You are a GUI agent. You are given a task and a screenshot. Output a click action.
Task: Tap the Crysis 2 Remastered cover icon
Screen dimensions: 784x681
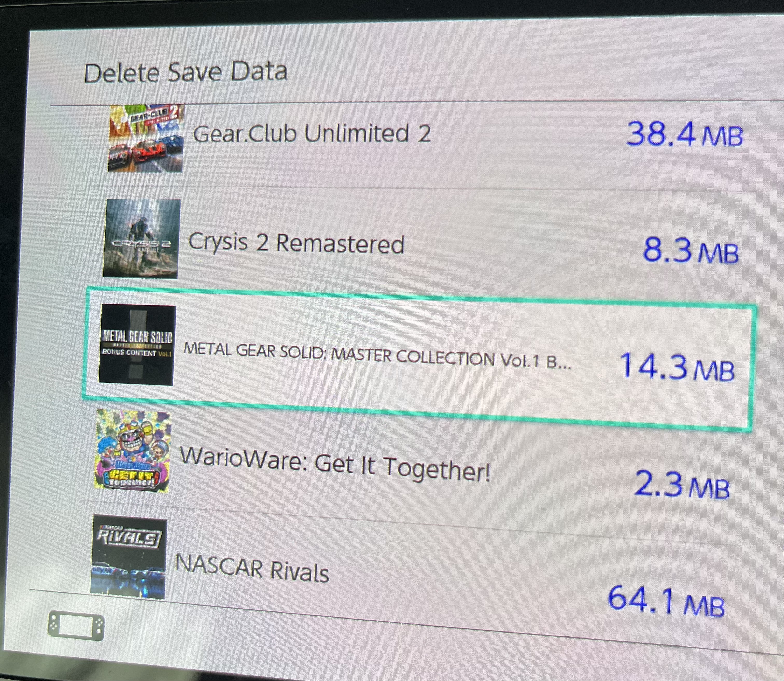pyautogui.click(x=141, y=239)
